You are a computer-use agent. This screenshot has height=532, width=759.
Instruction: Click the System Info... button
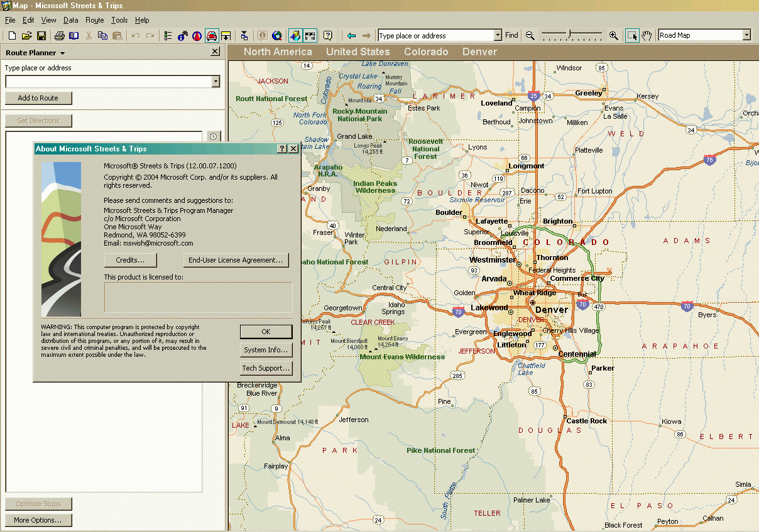pyautogui.click(x=266, y=350)
